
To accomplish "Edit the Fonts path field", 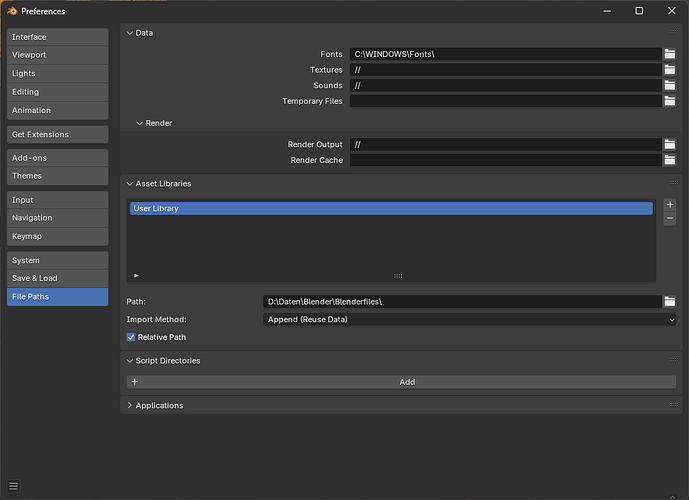I will tap(506, 54).
